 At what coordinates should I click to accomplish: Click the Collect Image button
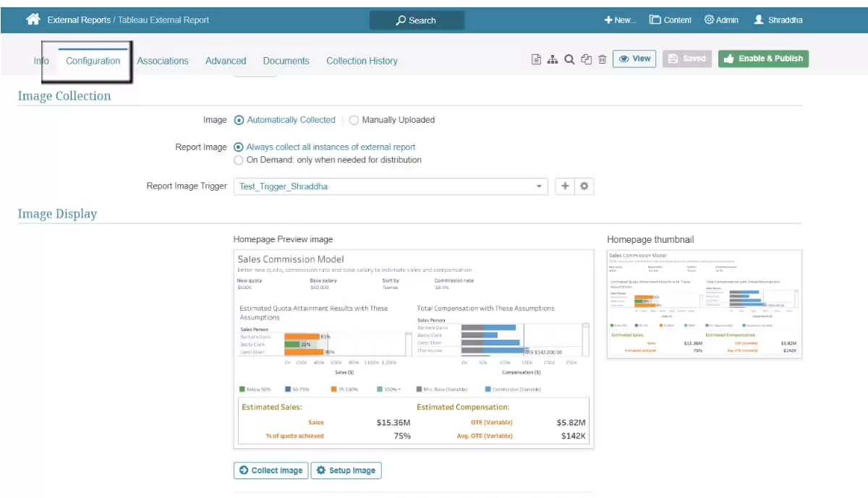click(271, 471)
